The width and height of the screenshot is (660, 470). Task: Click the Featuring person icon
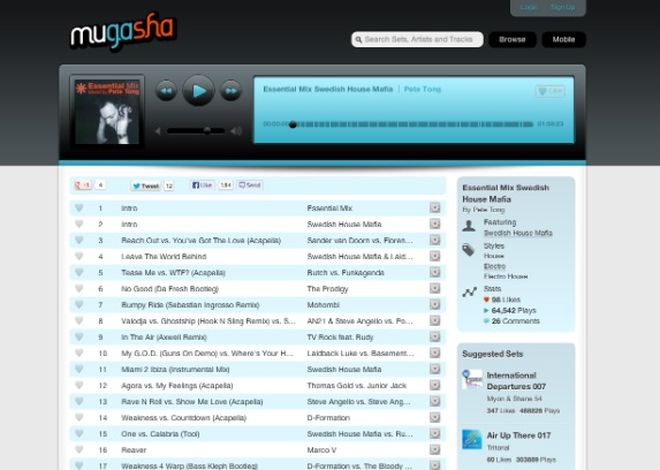[469, 226]
